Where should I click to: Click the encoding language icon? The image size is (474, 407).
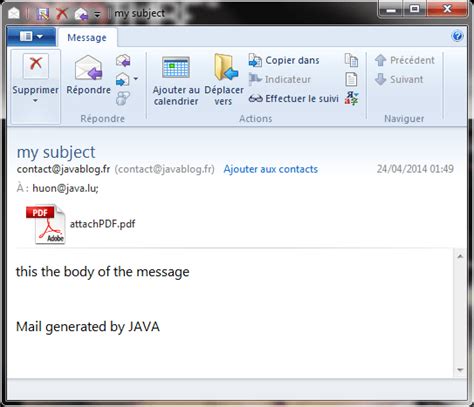pyautogui.click(x=351, y=98)
